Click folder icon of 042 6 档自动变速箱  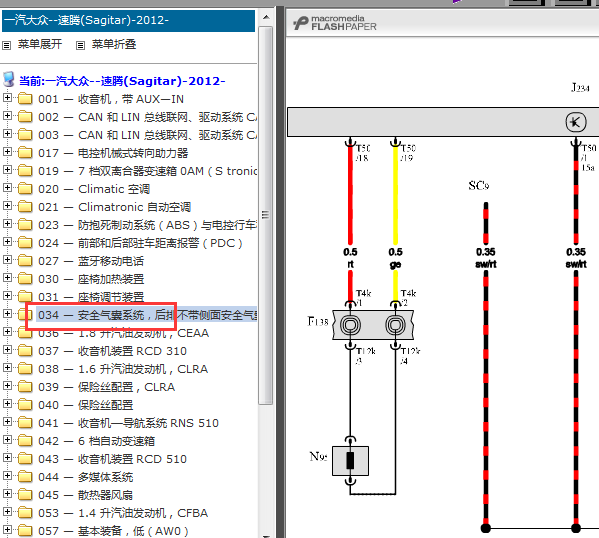click(25, 440)
